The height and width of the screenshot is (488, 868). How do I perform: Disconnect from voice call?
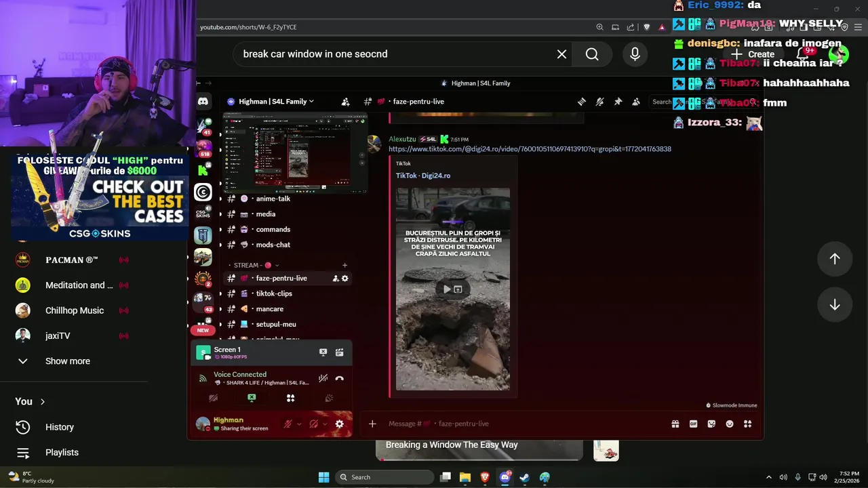point(340,378)
